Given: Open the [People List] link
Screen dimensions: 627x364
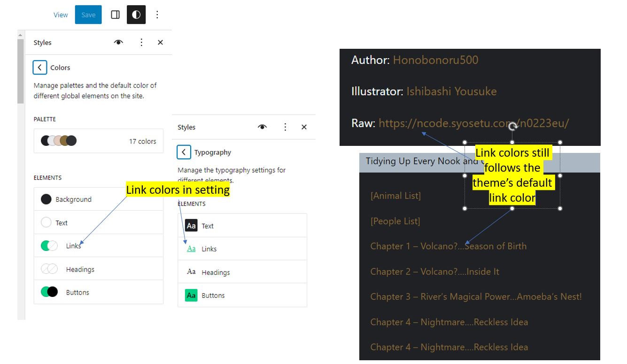Looking at the screenshot, I should pyautogui.click(x=395, y=221).
